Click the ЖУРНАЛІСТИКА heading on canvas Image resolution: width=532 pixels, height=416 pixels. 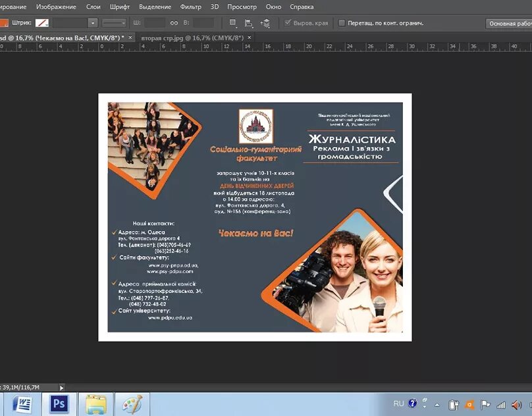pos(352,140)
